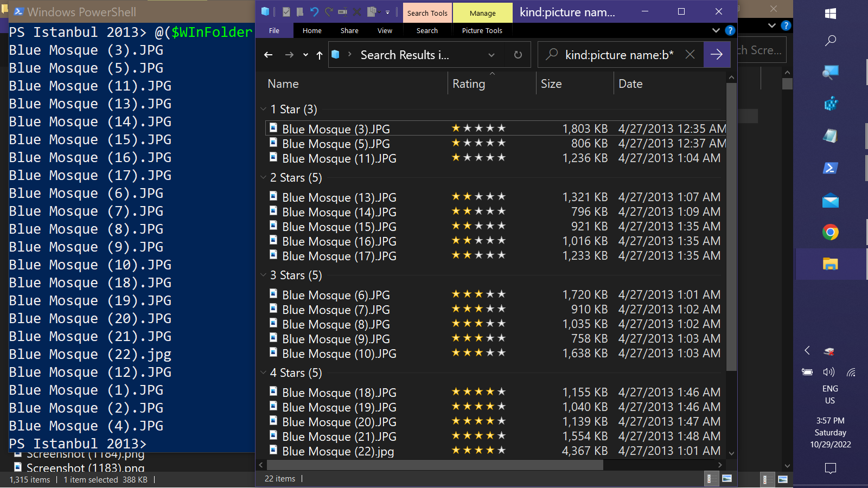Click the Delete X quick access icon

point(357,12)
